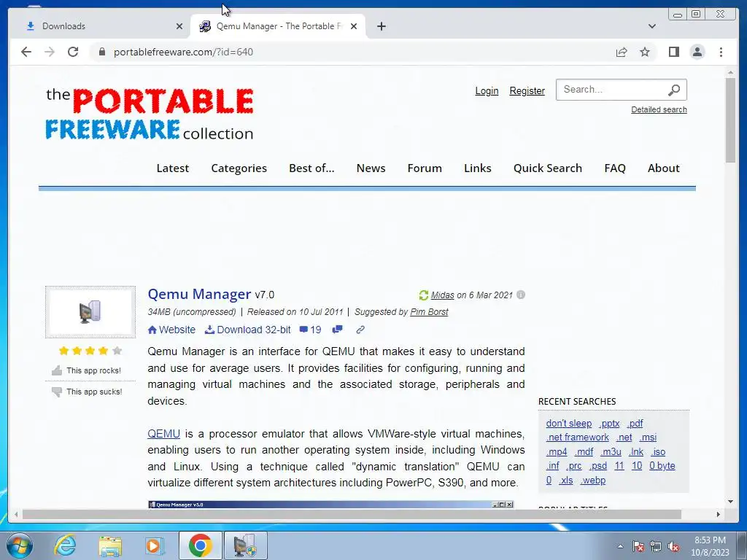
Task: Open the About page
Action: pyautogui.click(x=663, y=168)
